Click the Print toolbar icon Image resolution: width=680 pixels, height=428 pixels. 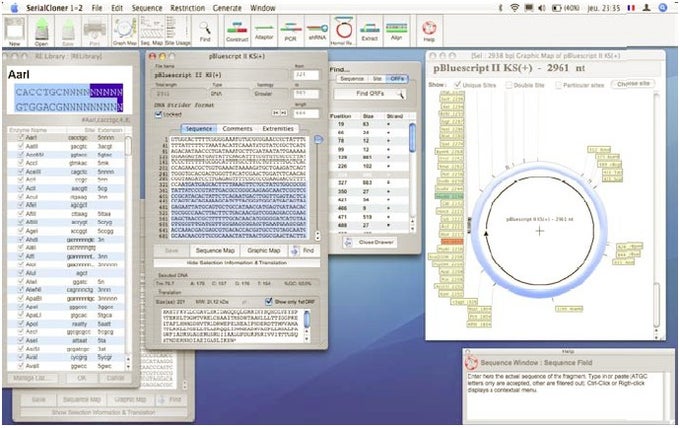[x=95, y=32]
